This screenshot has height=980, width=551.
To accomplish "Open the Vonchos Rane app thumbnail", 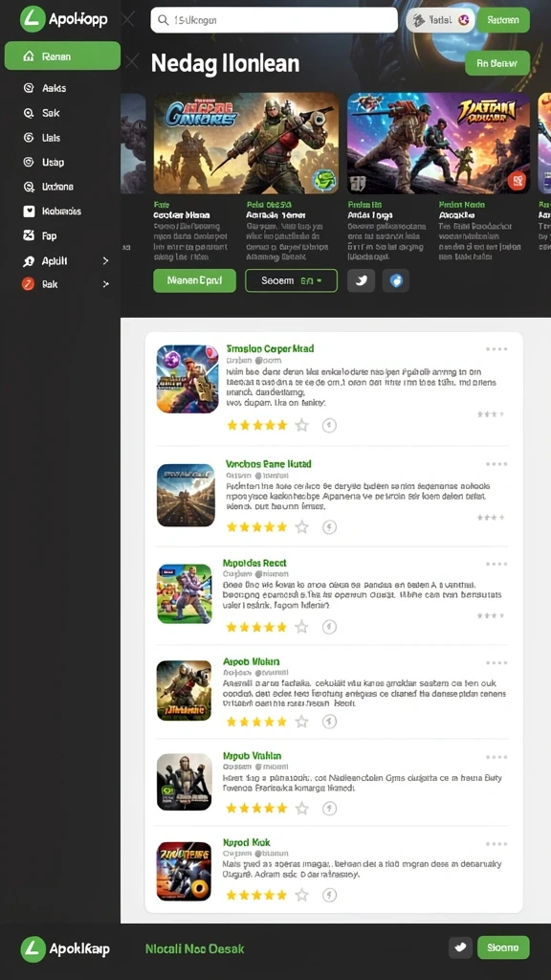I will (185, 495).
